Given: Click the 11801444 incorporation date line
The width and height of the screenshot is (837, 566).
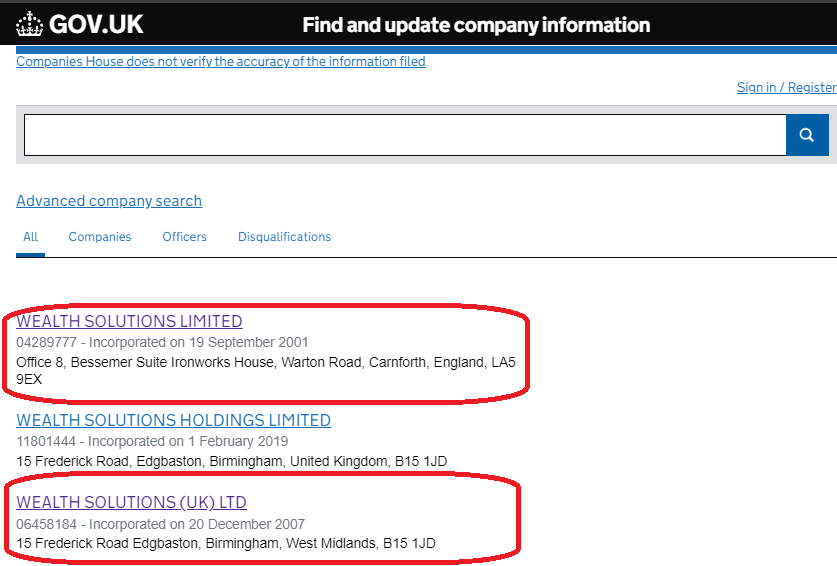Looking at the screenshot, I should (x=152, y=441).
